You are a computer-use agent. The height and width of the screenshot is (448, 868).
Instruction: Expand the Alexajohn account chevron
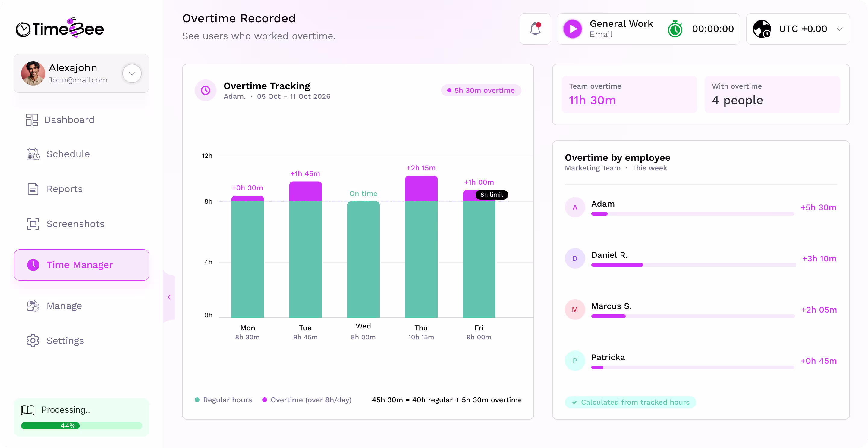click(132, 73)
